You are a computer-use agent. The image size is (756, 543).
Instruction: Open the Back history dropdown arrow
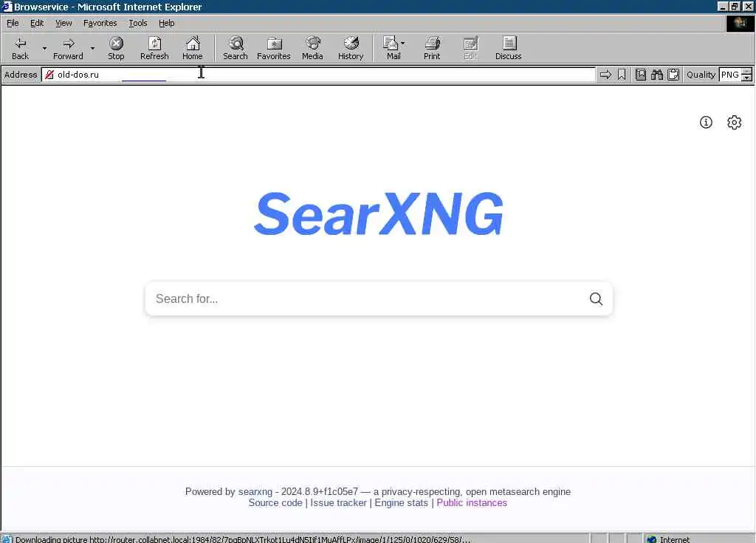click(x=44, y=48)
